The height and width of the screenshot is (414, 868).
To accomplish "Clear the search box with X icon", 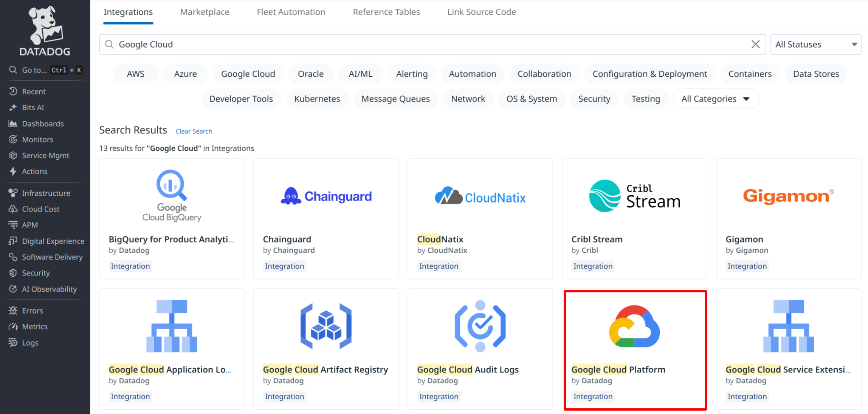I will click(x=755, y=44).
